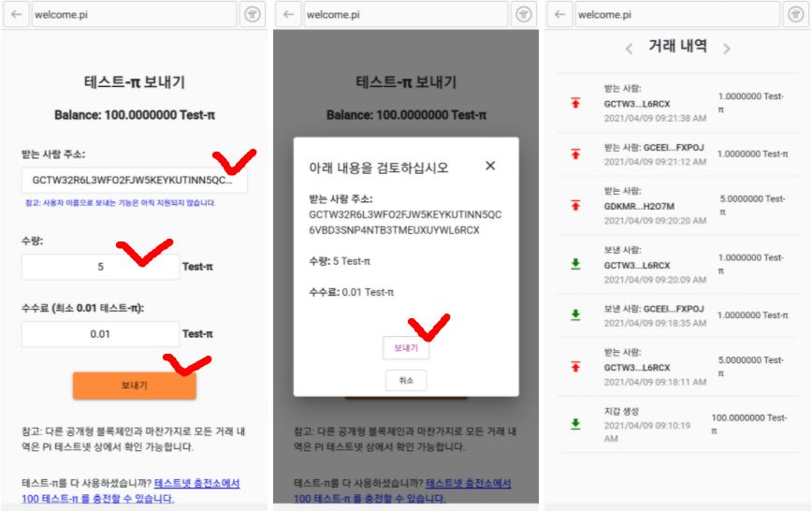The width and height of the screenshot is (812, 511).
Task: Click 1.0000000 Test-π amount in 09:21:12 AM row
Action: [752, 153]
